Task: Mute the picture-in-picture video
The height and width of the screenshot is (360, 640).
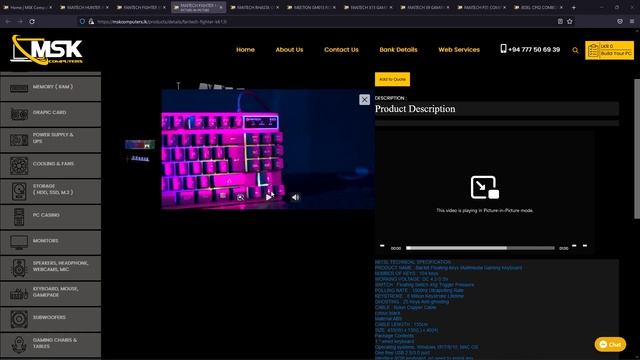Action: [296, 197]
